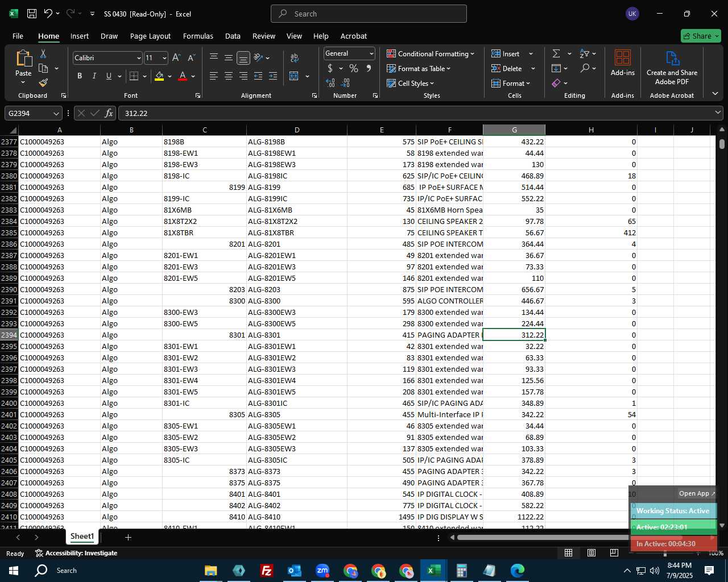The height and width of the screenshot is (582, 728).
Task: Click the formula bar value 312.22
Action: click(136, 114)
